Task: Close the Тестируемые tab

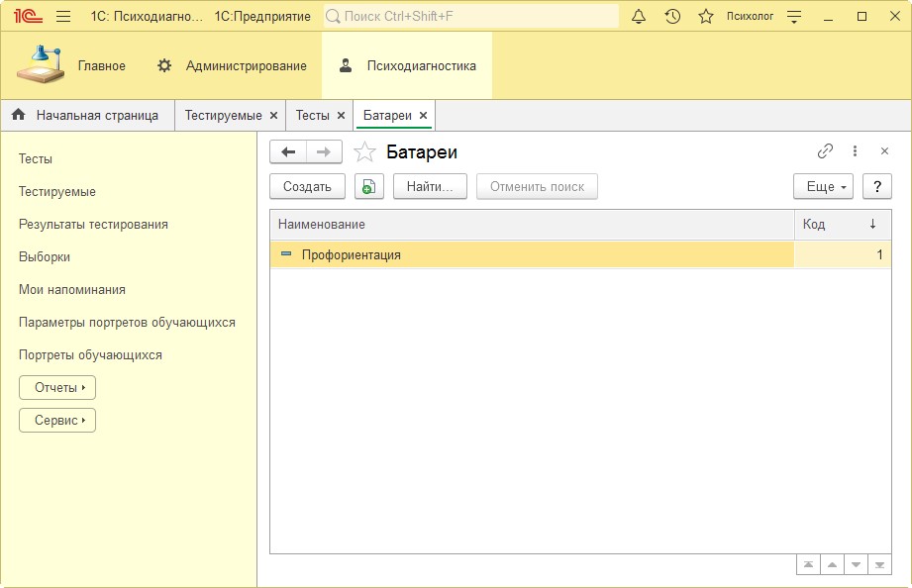Action: [x=273, y=116]
